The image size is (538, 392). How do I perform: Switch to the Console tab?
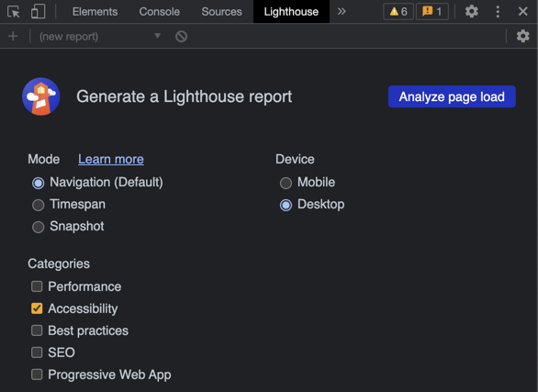coord(159,12)
